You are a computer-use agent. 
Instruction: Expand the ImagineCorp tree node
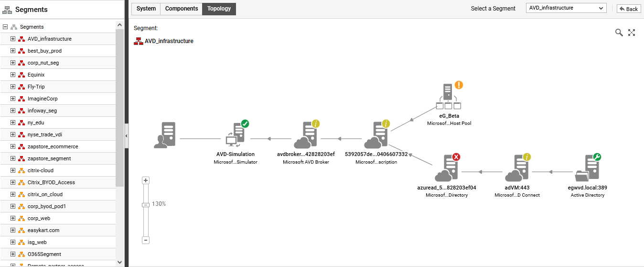click(13, 99)
